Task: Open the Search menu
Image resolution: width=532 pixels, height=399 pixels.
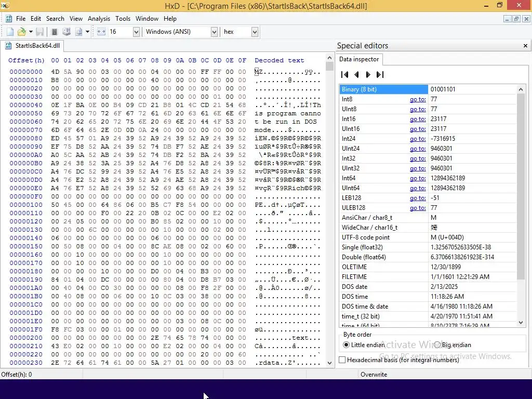Action: click(55, 19)
